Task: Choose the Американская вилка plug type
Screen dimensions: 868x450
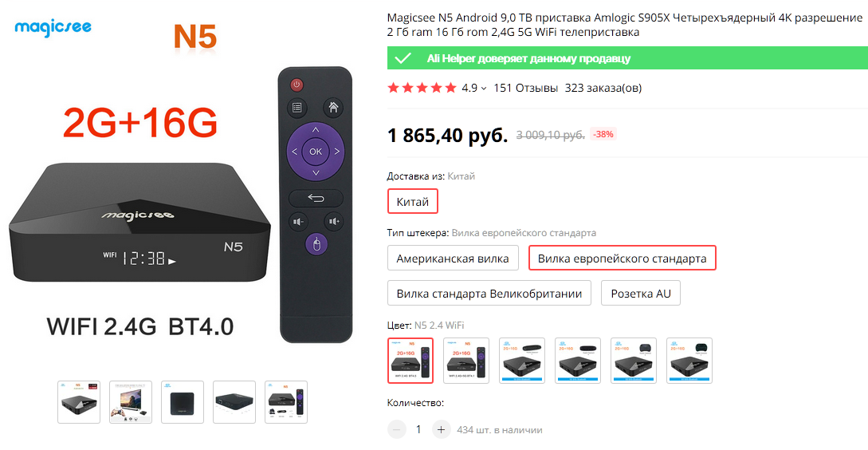Action: tap(453, 259)
